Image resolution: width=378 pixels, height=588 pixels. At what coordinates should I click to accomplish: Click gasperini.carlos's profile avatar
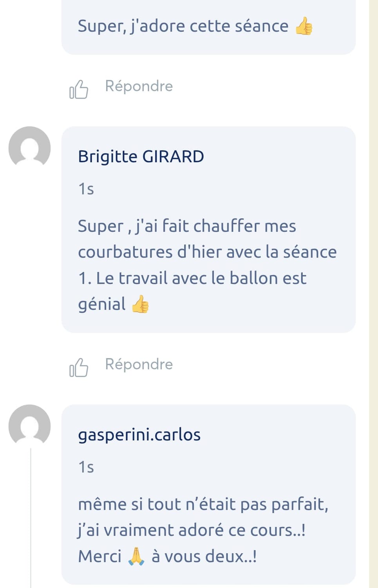[29, 426]
